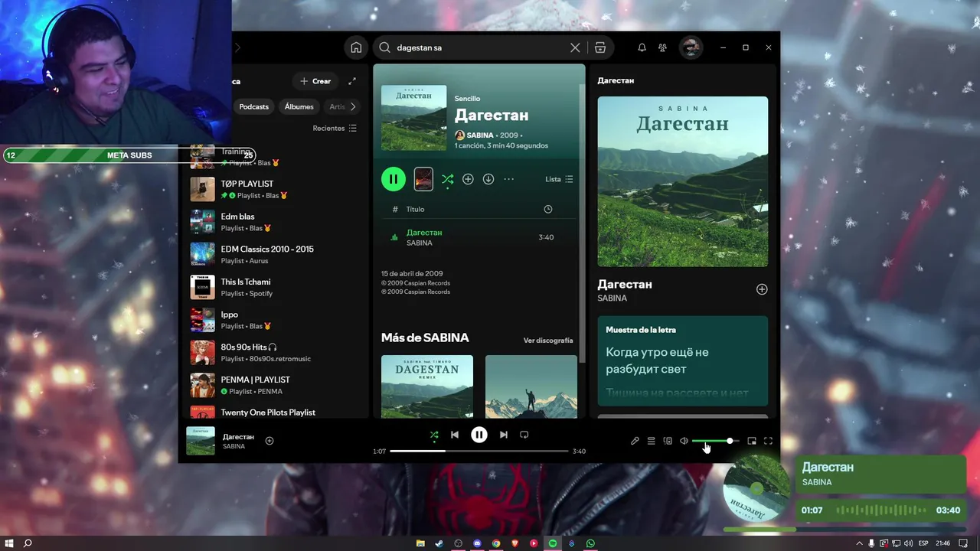Open the Twenty One Pilots Playlist
980x551 pixels.
click(274, 412)
